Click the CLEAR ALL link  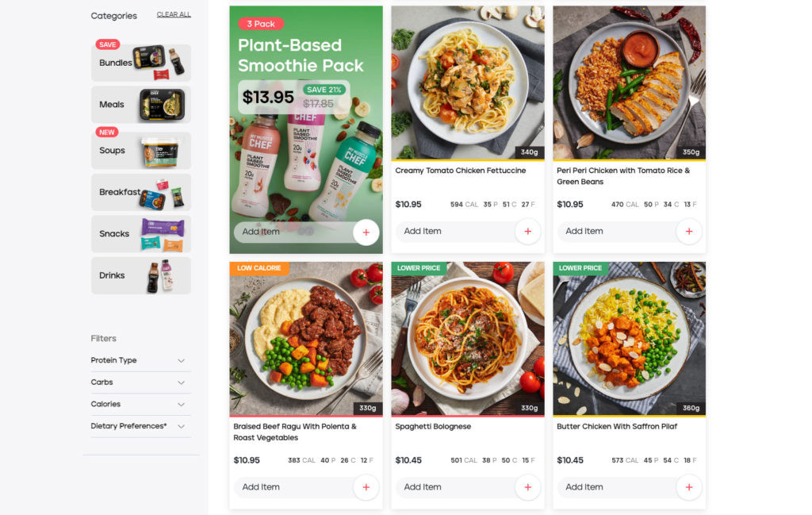tap(174, 14)
